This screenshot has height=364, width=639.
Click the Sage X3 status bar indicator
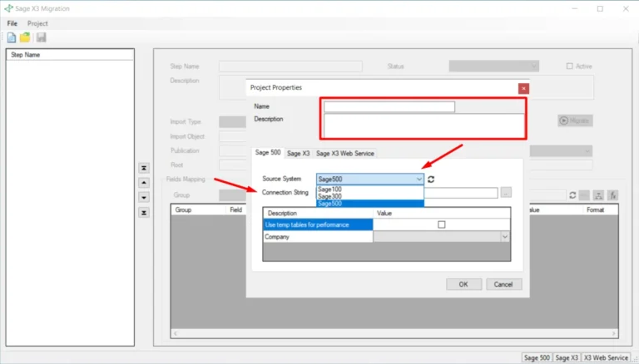point(567,357)
